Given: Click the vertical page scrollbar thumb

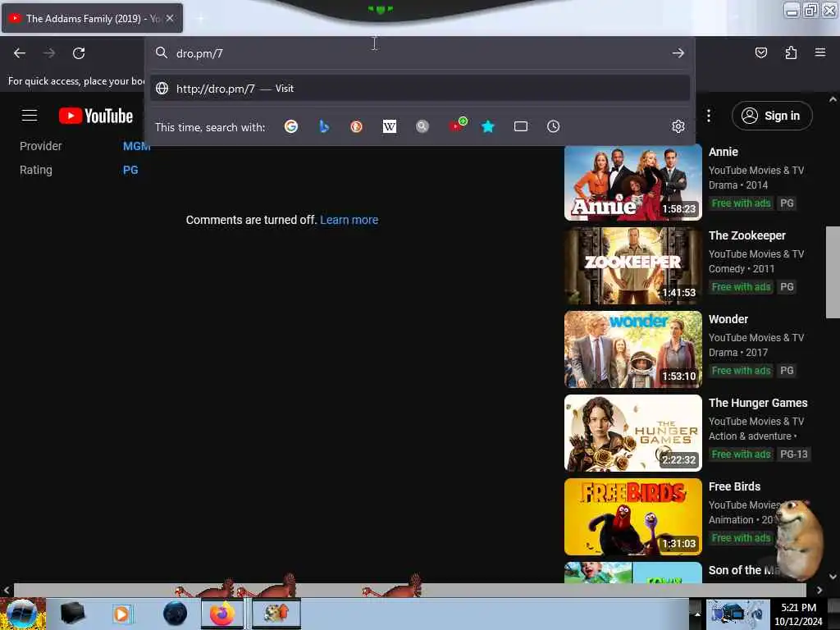Looking at the screenshot, I should click(x=833, y=272).
